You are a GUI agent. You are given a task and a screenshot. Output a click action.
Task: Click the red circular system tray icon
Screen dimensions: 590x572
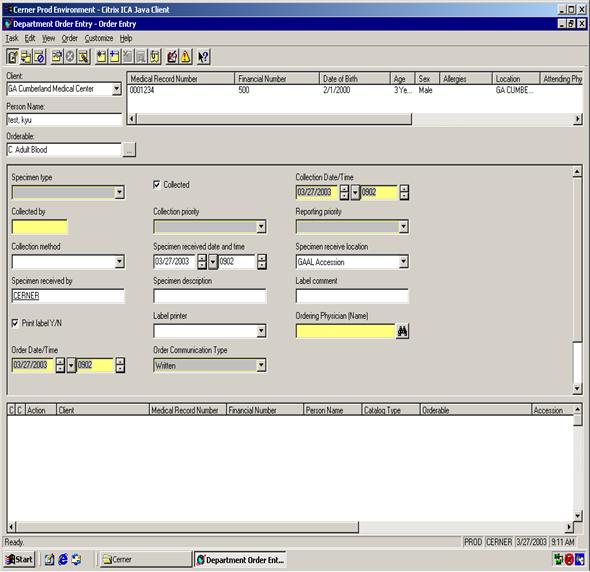[x=569, y=560]
